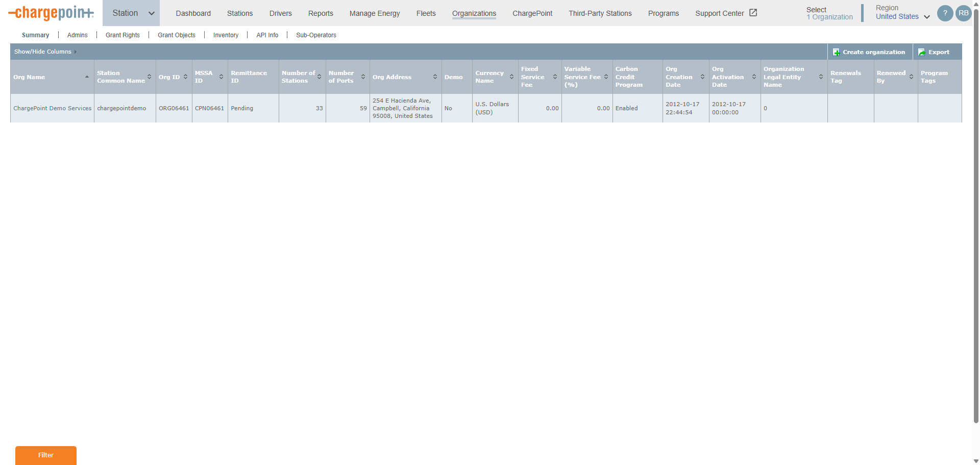Open Third-Party Stations menu

(x=600, y=13)
